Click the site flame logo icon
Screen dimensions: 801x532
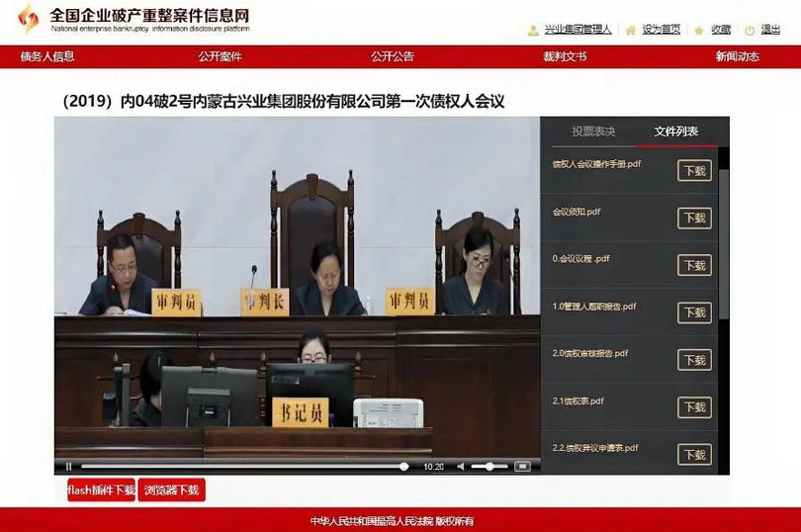[x=28, y=19]
